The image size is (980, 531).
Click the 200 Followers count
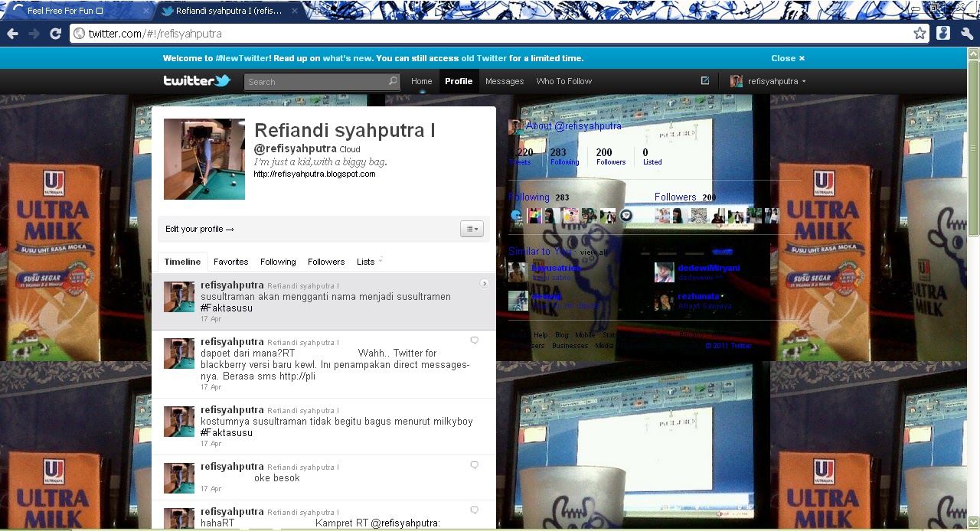[610, 156]
